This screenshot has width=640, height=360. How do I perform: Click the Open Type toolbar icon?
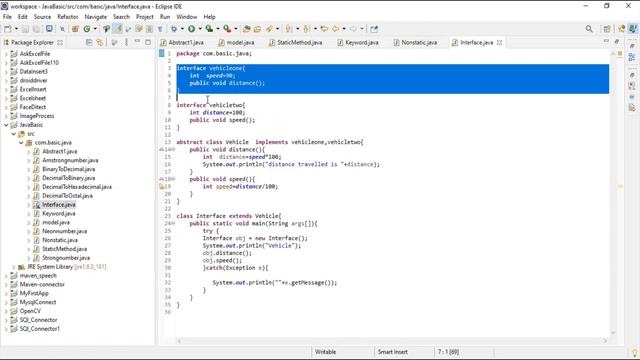click(246, 29)
